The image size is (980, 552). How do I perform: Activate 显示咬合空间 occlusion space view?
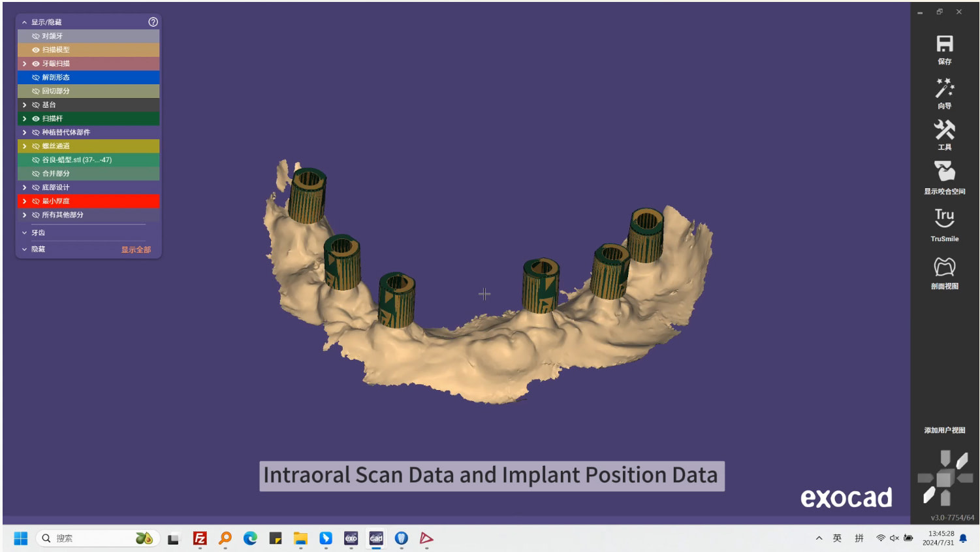[943, 173]
